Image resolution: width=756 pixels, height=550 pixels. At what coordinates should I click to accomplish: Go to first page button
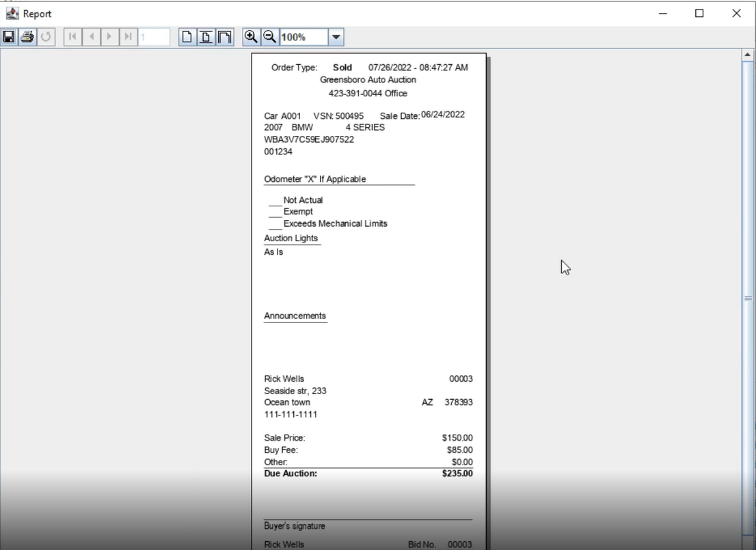pos(72,37)
